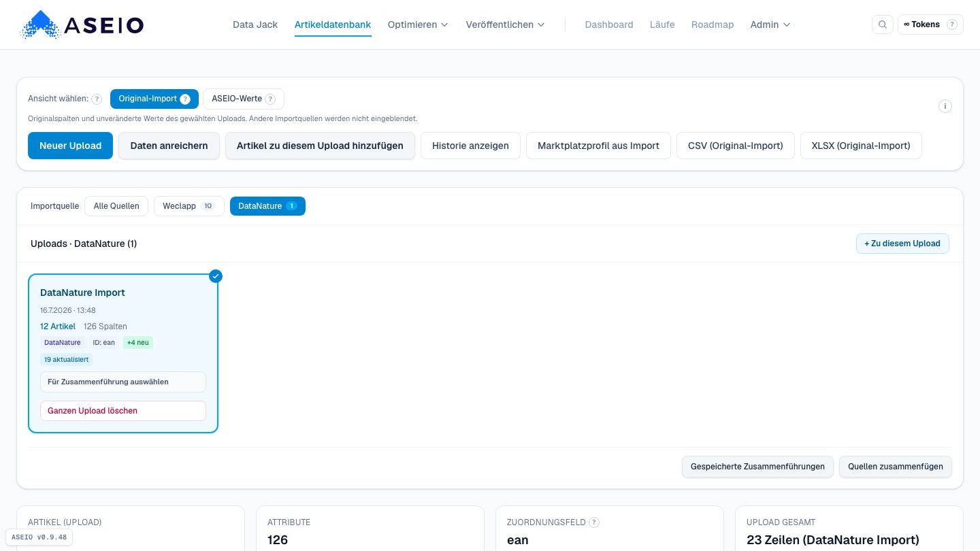Go to Läufe page
This screenshot has height=551, width=980.
(662, 24)
